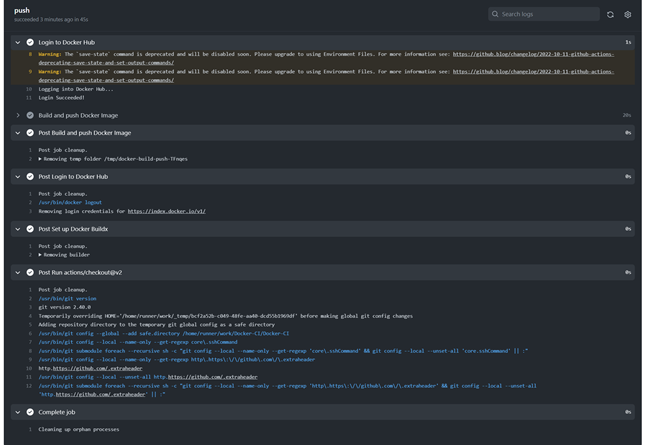The image size is (645, 446).
Task: Click success check icon for Post Login to Docker Hub
Action: tap(30, 177)
